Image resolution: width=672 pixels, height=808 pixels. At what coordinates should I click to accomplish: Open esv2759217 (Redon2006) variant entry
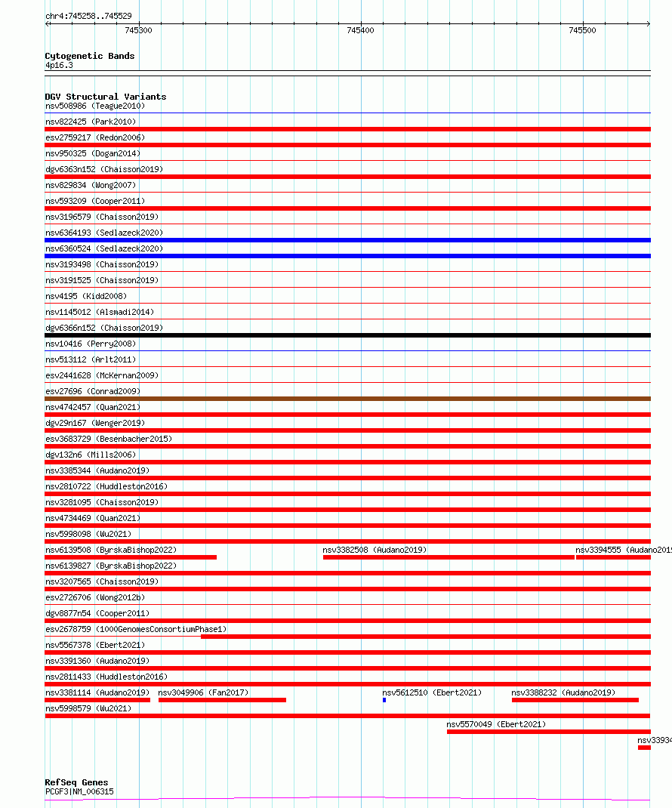(95, 138)
